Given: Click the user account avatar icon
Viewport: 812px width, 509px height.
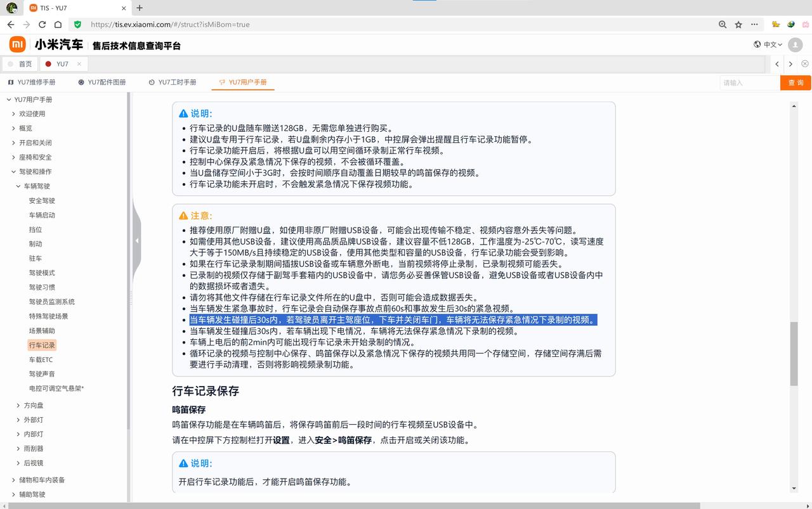Looking at the screenshot, I should click(x=794, y=44).
